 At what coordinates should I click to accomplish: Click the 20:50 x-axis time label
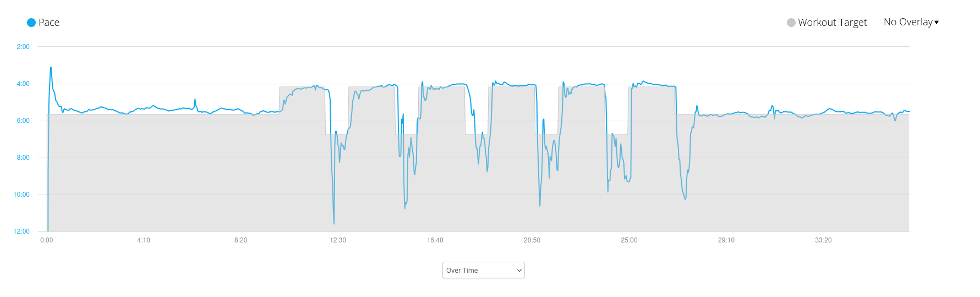coord(532,240)
